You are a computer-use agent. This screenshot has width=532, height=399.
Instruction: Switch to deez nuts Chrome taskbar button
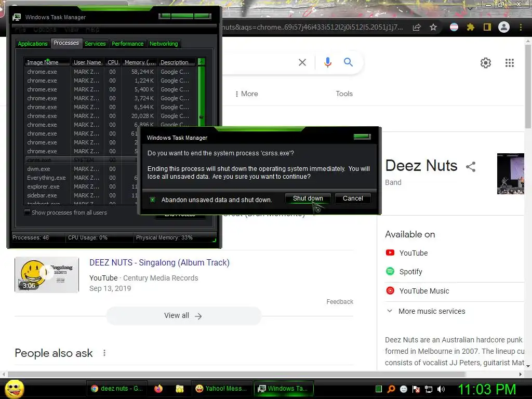pyautogui.click(x=117, y=389)
